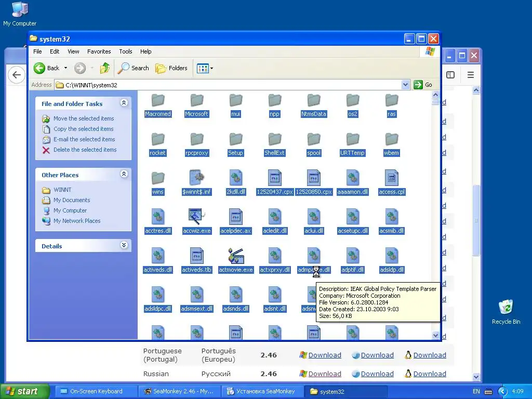The width and height of the screenshot is (532, 399).
Task: Click the aaaamon.dll file name
Action: [353, 192]
